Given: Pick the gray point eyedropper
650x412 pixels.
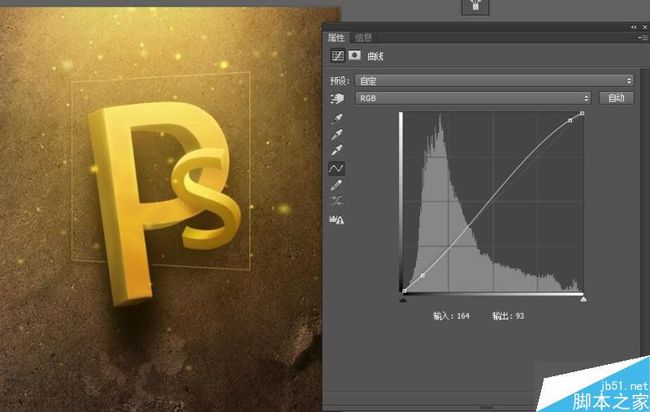Looking at the screenshot, I should click(337, 134).
